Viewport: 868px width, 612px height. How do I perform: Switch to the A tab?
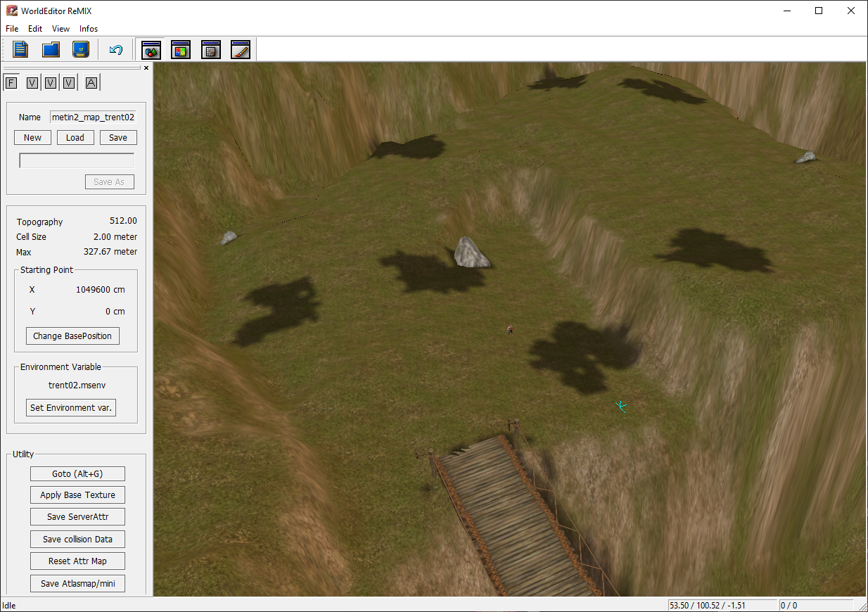91,83
